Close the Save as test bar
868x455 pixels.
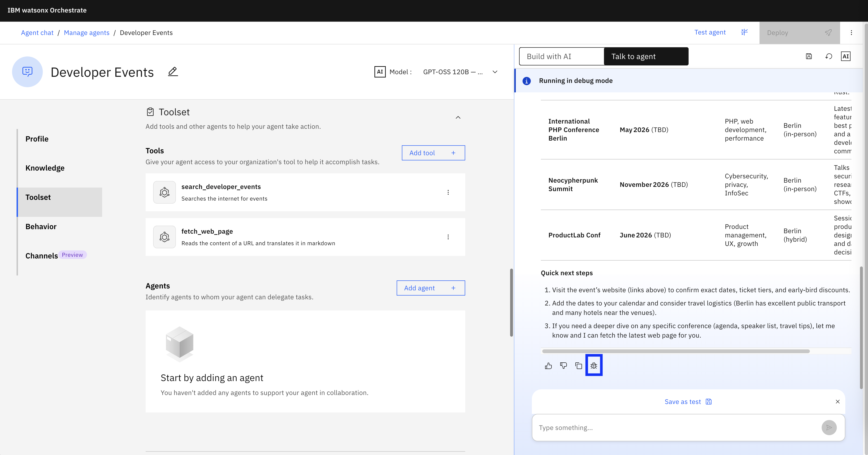pyautogui.click(x=838, y=401)
